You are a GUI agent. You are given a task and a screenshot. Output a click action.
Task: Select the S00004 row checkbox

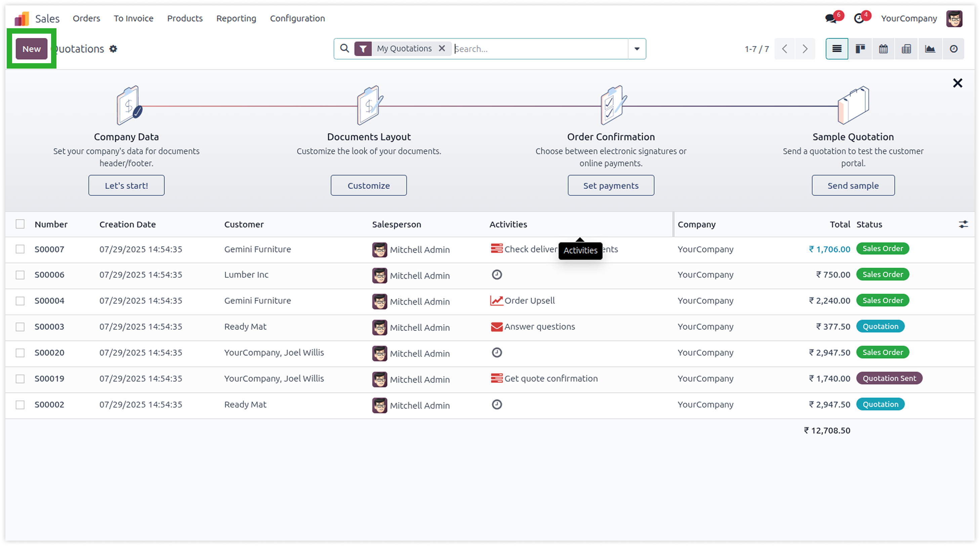pos(20,301)
